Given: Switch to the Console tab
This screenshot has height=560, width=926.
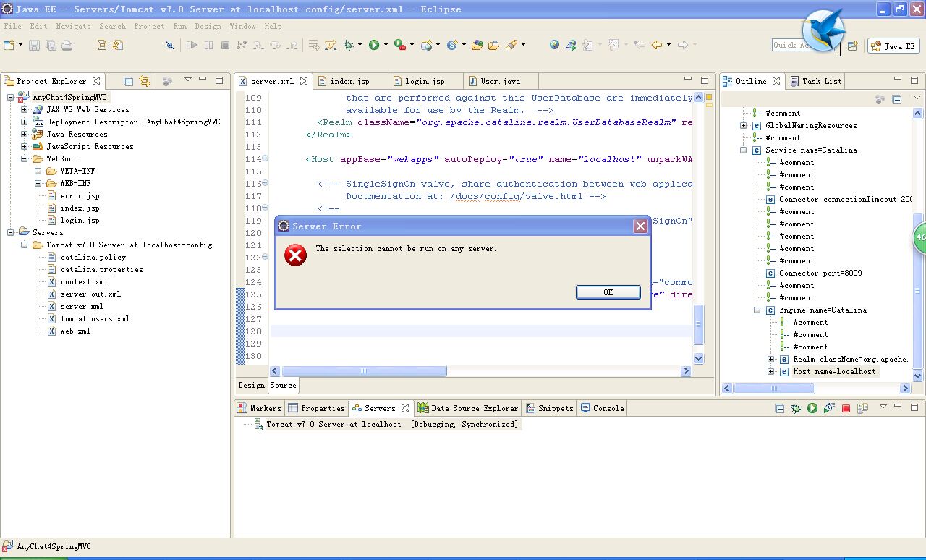Looking at the screenshot, I should pos(602,408).
